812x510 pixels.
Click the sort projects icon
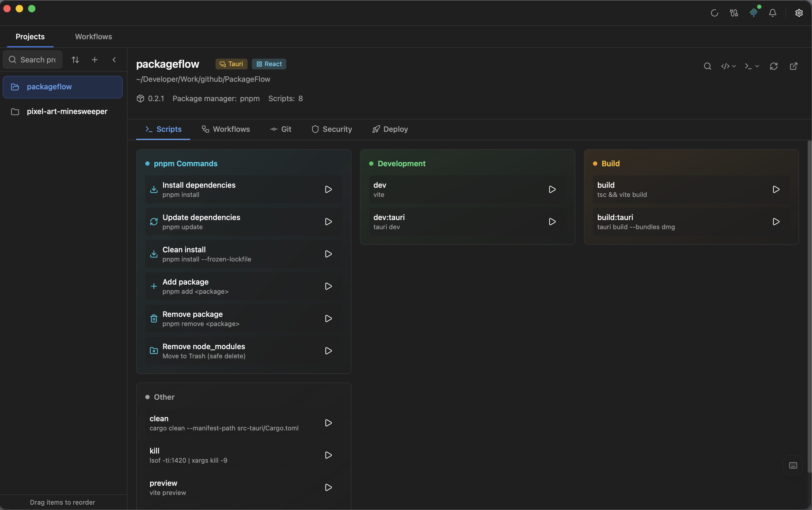point(75,60)
